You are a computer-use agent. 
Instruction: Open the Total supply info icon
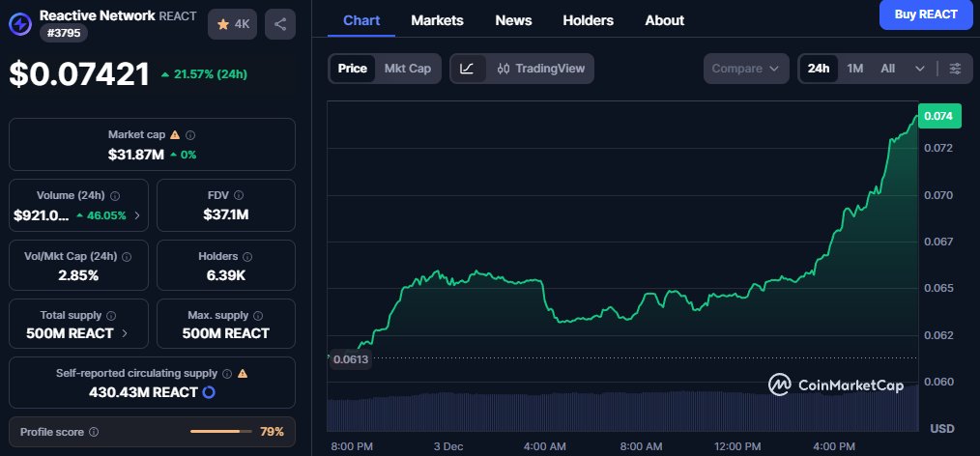pyautogui.click(x=111, y=316)
